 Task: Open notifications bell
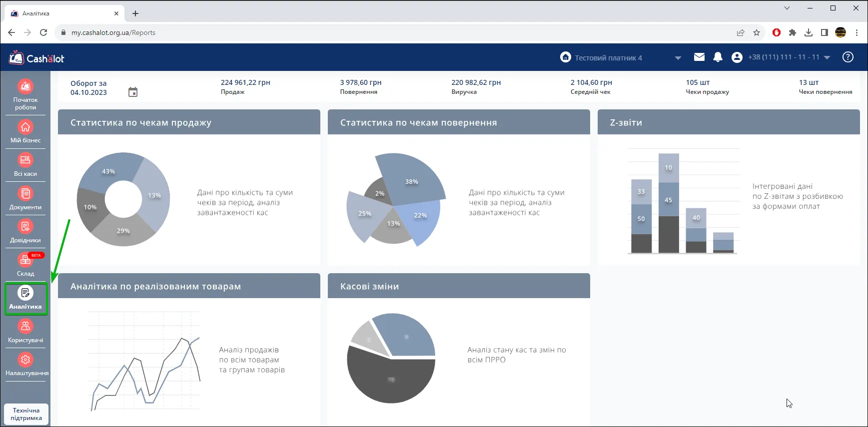coord(718,57)
